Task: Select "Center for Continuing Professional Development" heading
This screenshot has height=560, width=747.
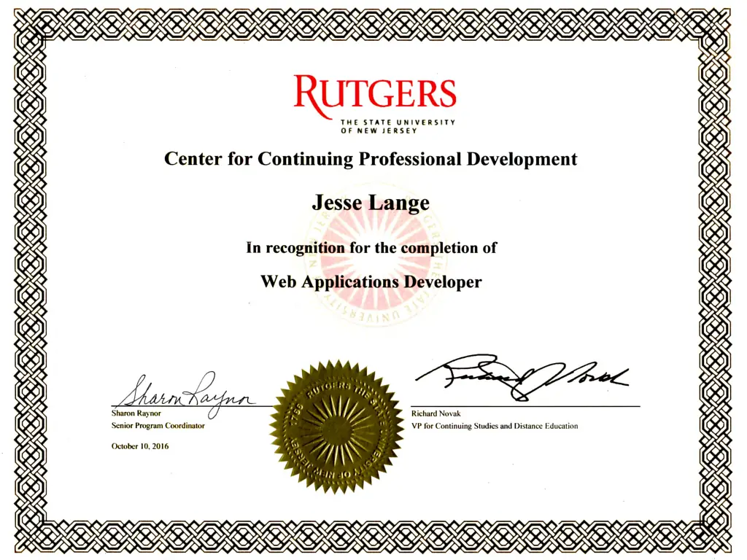Action: (371, 159)
